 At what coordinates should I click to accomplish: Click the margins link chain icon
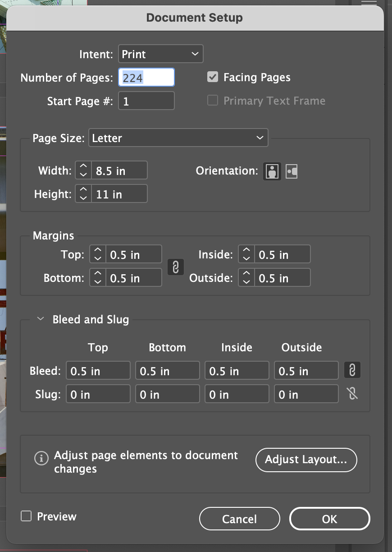[175, 267]
